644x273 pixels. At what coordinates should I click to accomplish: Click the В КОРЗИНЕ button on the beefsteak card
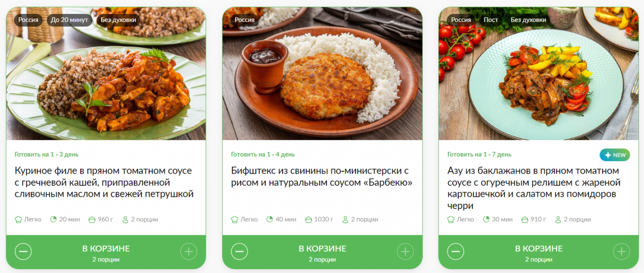[322, 252]
